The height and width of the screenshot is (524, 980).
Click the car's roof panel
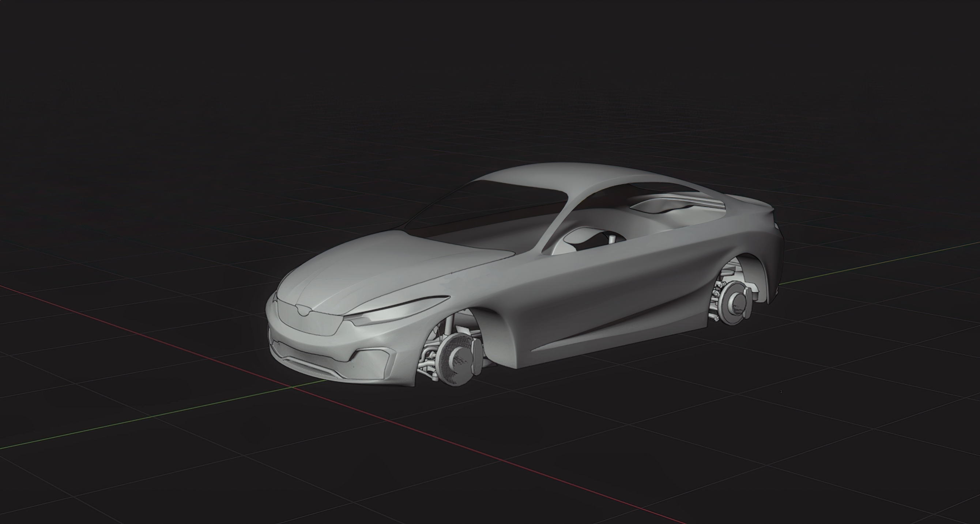click(548, 175)
